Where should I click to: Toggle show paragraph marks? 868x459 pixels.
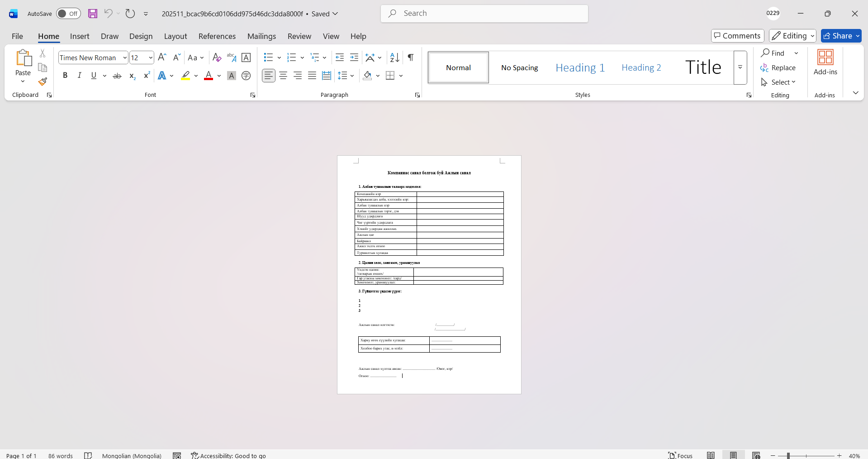pos(410,57)
